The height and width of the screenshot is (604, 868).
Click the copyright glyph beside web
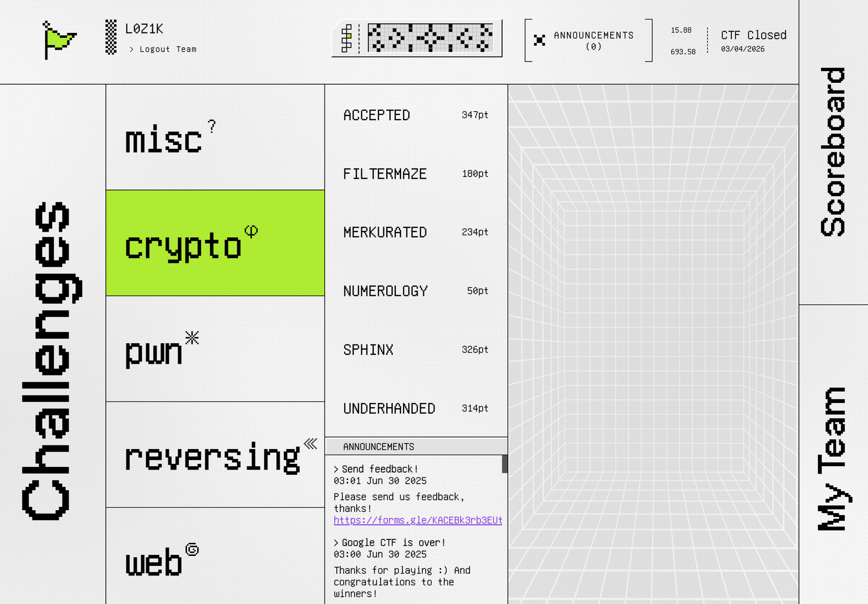click(x=192, y=549)
